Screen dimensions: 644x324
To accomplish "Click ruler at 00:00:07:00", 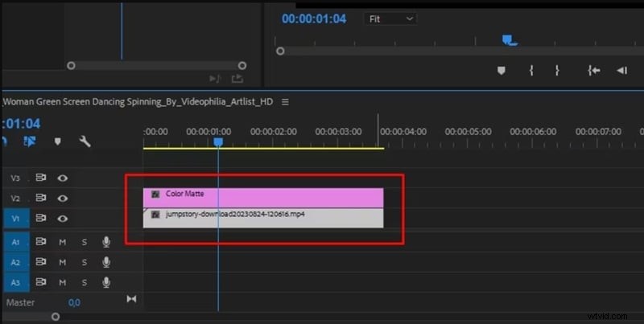I will coord(598,132).
